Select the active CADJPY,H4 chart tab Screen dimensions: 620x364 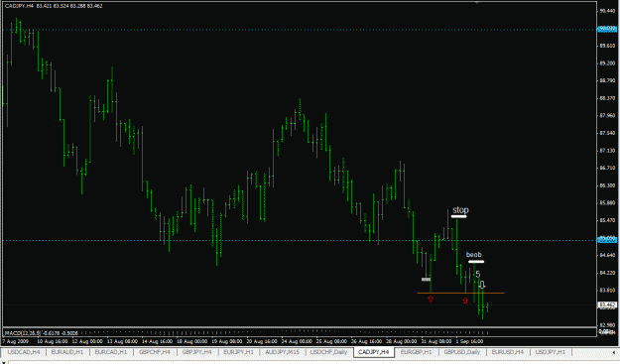(374, 352)
